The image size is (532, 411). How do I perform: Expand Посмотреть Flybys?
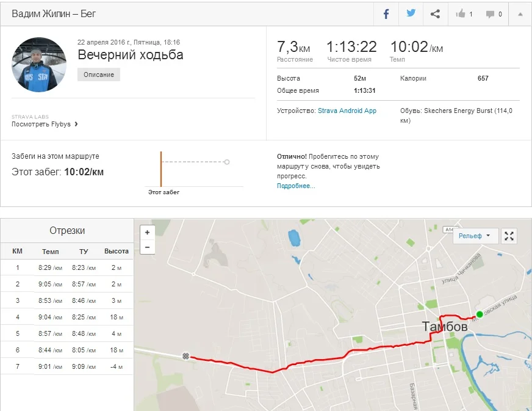point(45,124)
